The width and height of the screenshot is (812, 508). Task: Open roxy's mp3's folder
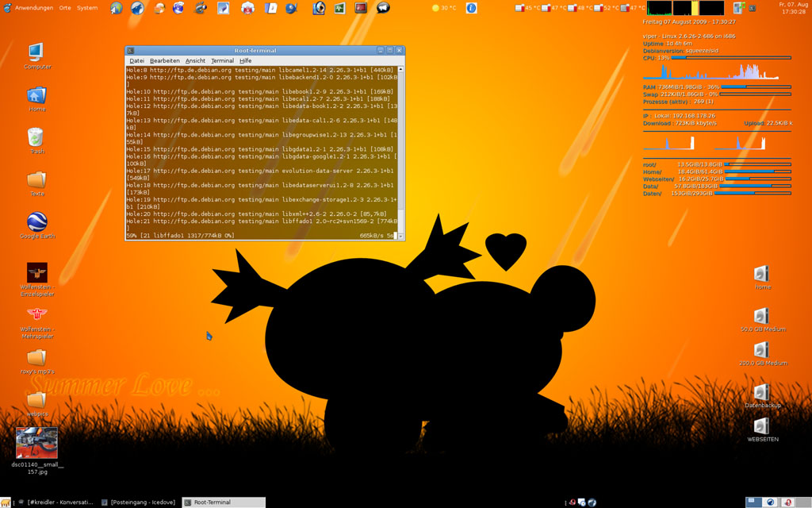(x=36, y=357)
